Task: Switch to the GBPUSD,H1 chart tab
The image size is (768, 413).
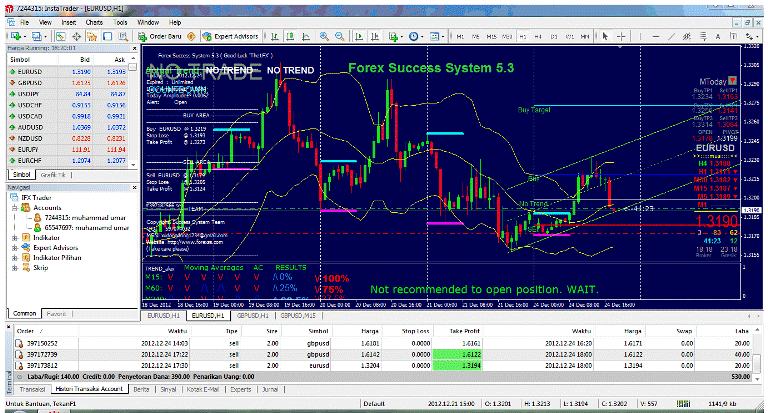Action: (253, 316)
